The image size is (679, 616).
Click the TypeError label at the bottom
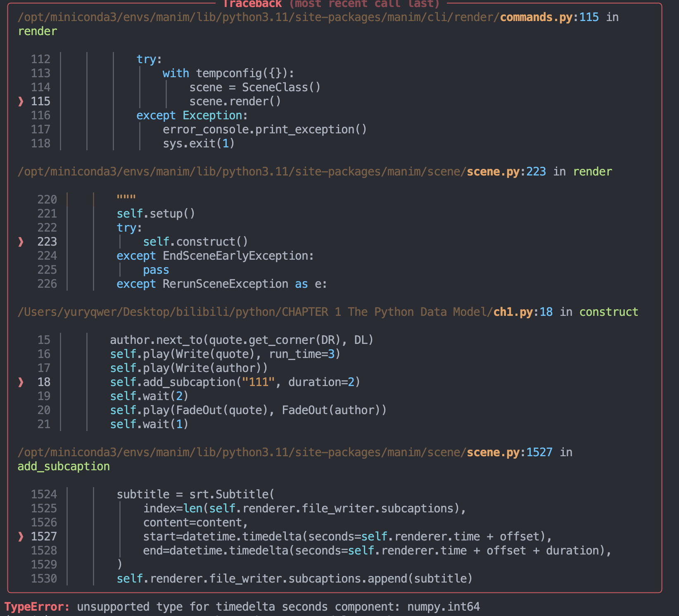coord(37,607)
